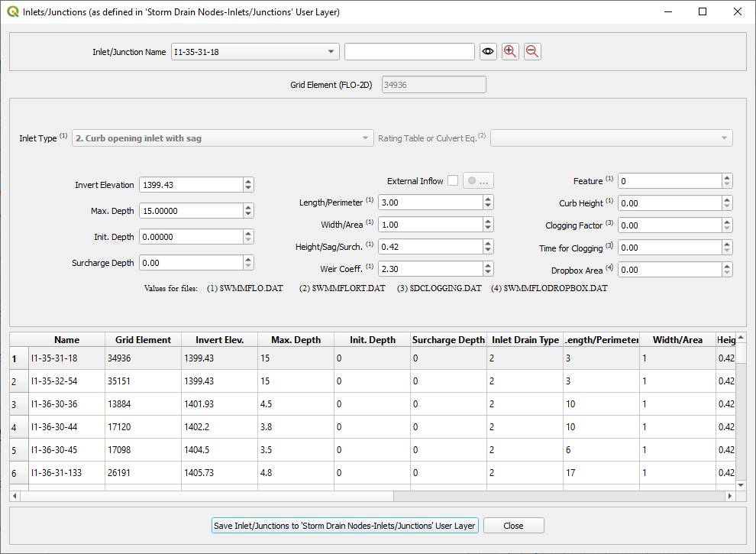
Task: Click the Max. Depth column header
Action: click(296, 339)
